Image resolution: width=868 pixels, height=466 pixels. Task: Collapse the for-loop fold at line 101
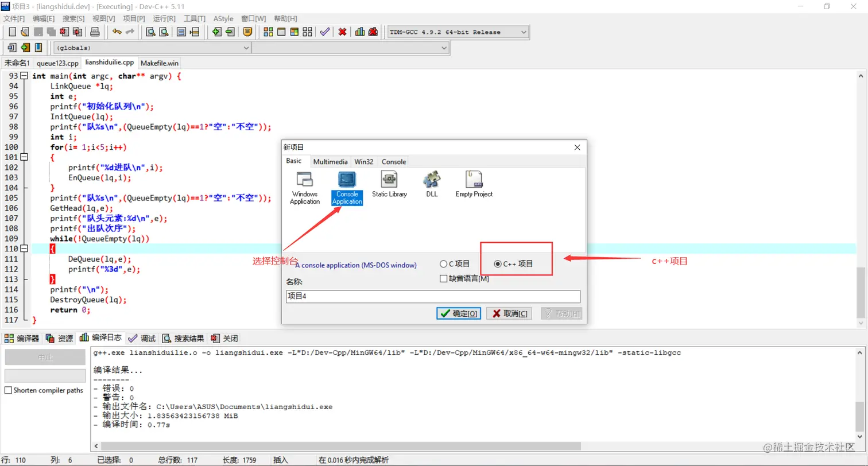point(24,157)
